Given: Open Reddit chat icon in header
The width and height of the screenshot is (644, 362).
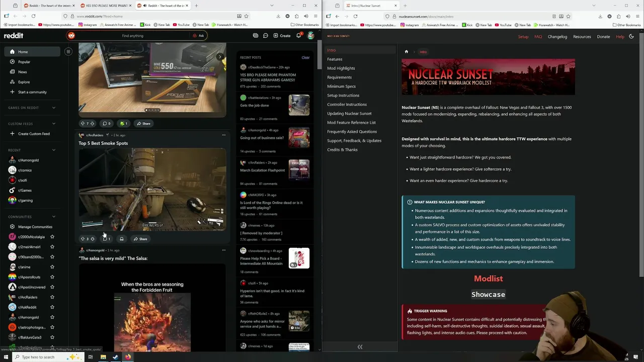Looking at the screenshot, I should [266, 36].
